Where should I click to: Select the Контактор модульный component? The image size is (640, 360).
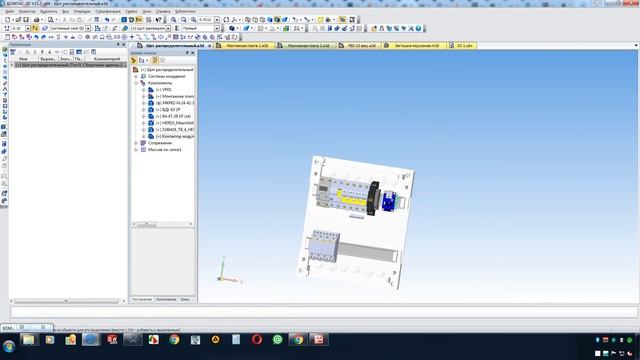pos(175,136)
